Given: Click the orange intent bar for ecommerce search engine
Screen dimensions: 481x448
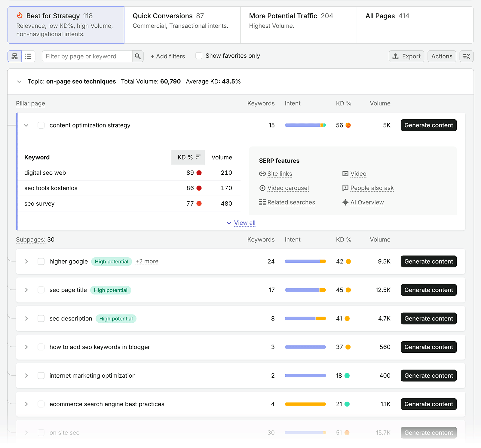Looking at the screenshot, I should pyautogui.click(x=305, y=404).
